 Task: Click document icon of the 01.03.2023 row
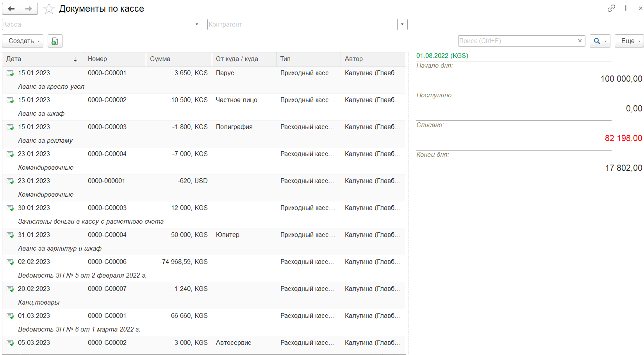[10, 316]
